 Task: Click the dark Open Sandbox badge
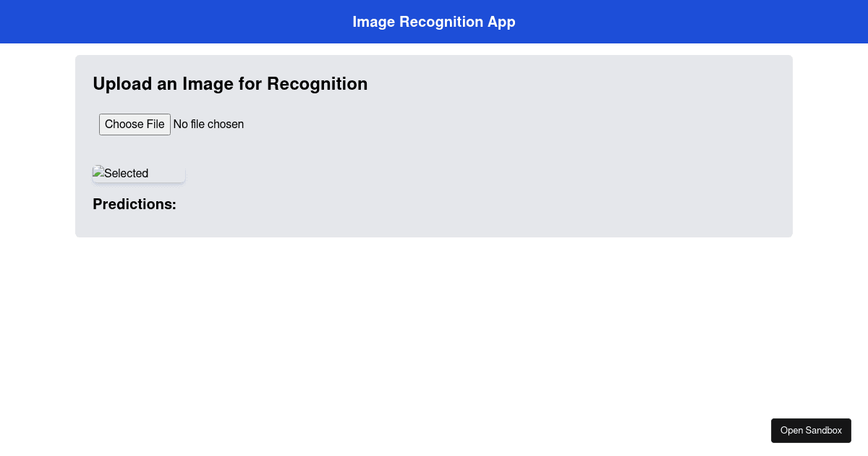pyautogui.click(x=811, y=430)
